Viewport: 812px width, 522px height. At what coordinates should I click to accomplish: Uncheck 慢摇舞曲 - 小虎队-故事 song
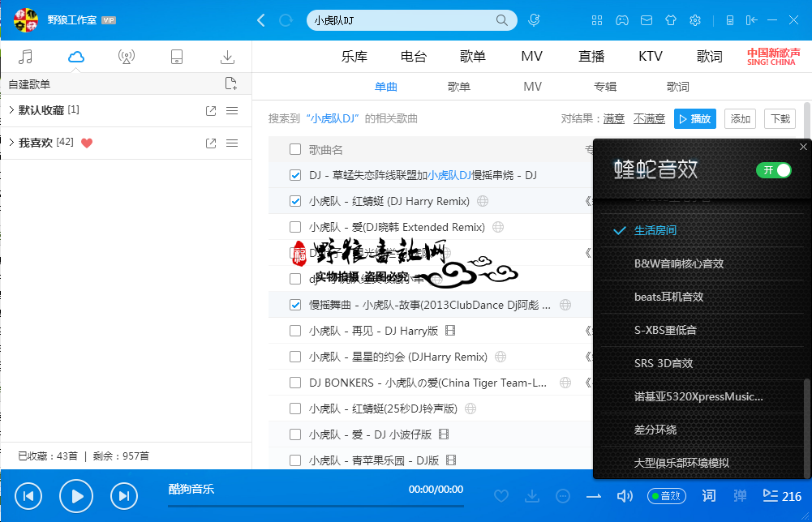pos(295,305)
